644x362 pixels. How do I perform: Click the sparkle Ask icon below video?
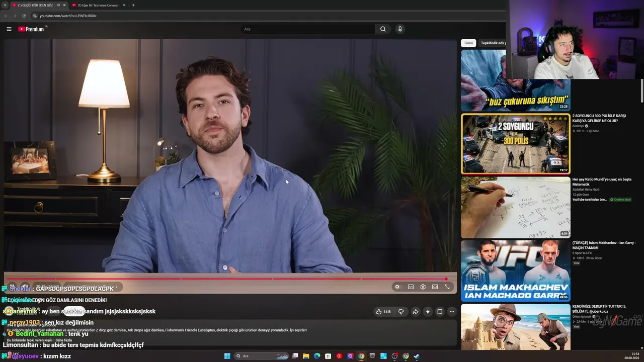[x=428, y=312]
